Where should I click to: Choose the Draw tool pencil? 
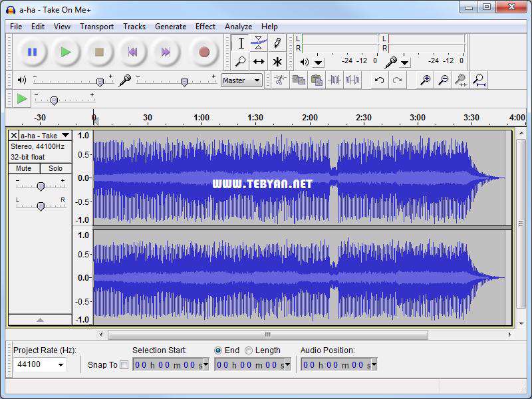276,42
